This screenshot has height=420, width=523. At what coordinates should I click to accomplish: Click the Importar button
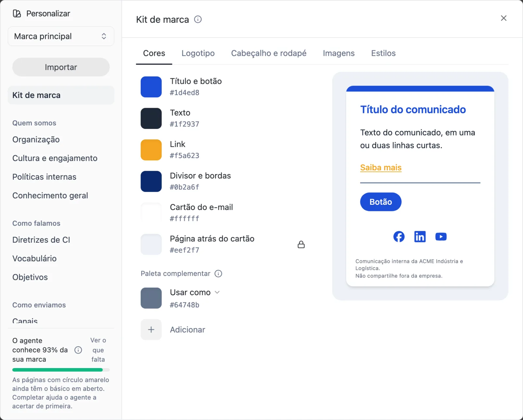61,67
